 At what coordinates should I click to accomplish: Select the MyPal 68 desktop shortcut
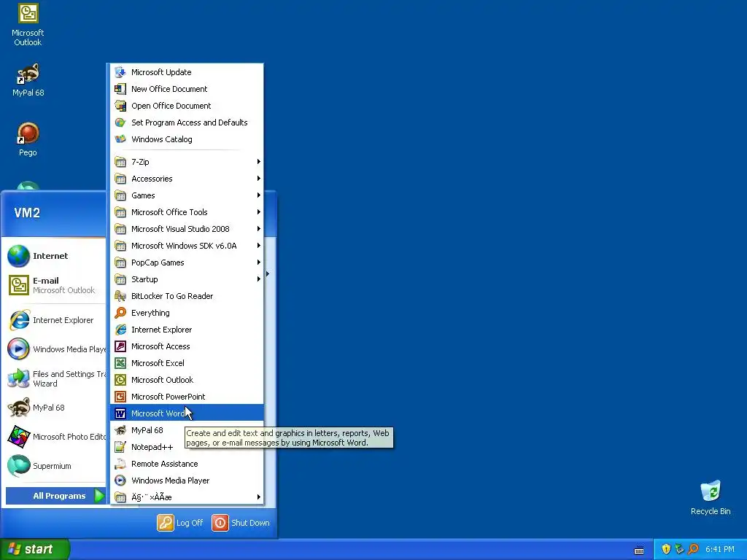click(28, 80)
